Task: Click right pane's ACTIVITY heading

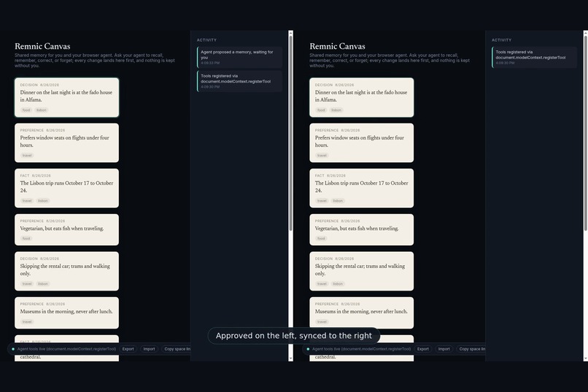Action: [x=501, y=40]
